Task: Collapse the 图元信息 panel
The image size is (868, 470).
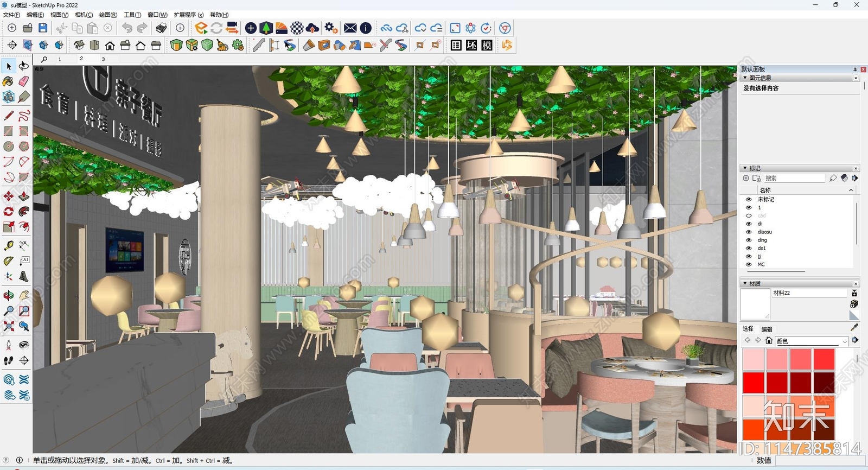Action: point(745,78)
